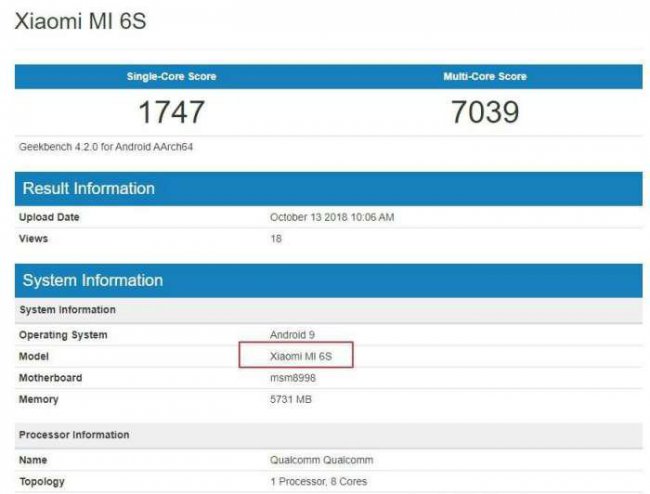Select the 'Qualcomm Qualcomm' value

(322, 460)
